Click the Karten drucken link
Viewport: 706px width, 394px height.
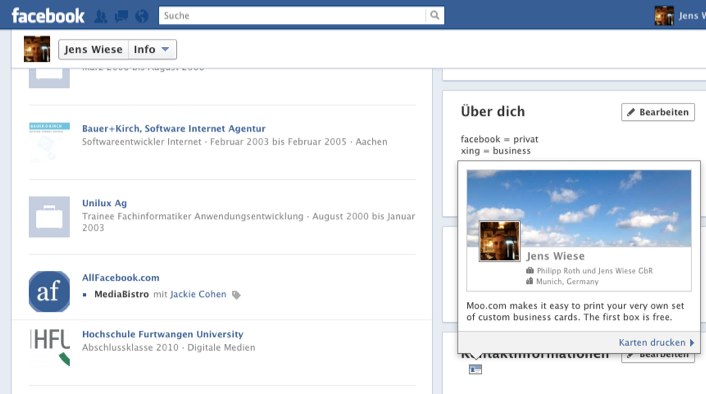click(x=656, y=343)
